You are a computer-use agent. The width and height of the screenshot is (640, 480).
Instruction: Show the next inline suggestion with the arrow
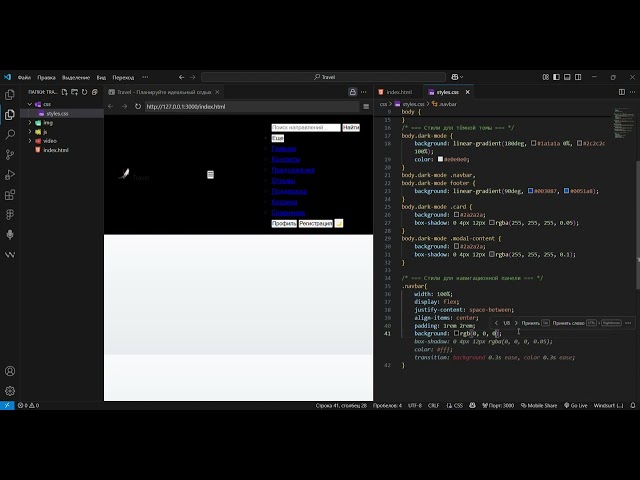click(x=516, y=323)
